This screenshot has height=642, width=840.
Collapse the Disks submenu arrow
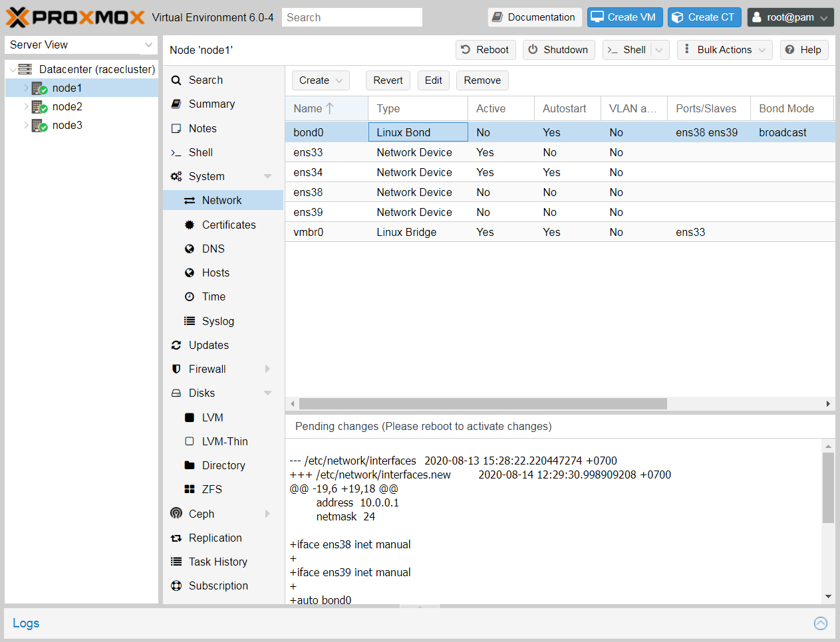pyautogui.click(x=268, y=393)
